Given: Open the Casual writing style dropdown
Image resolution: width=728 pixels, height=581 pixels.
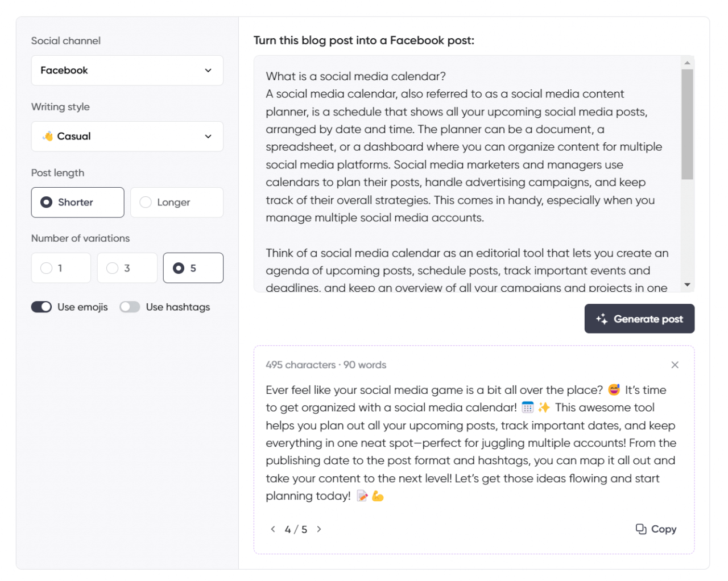Looking at the screenshot, I should tap(127, 136).
